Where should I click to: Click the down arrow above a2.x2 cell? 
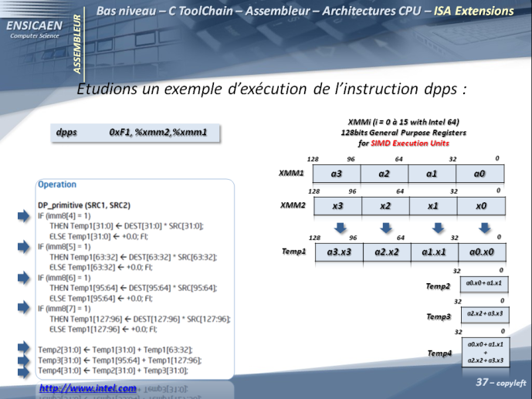pos(386,228)
